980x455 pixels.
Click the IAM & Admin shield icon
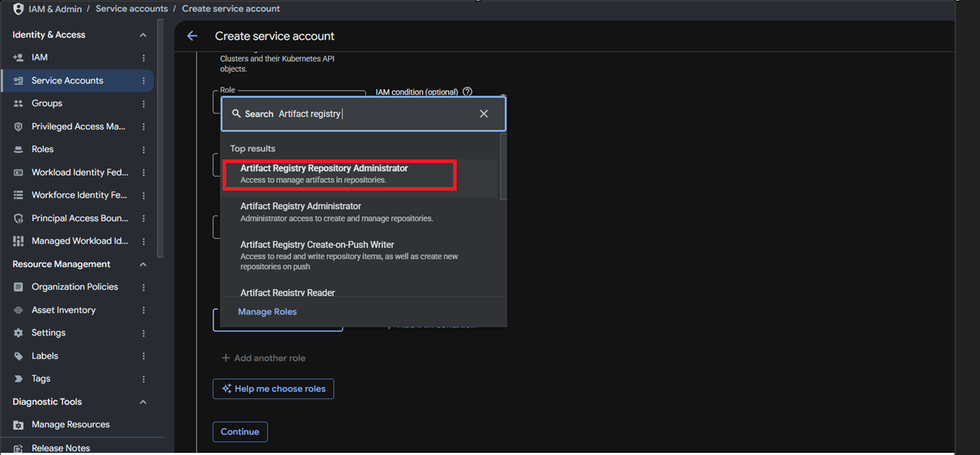(18, 9)
